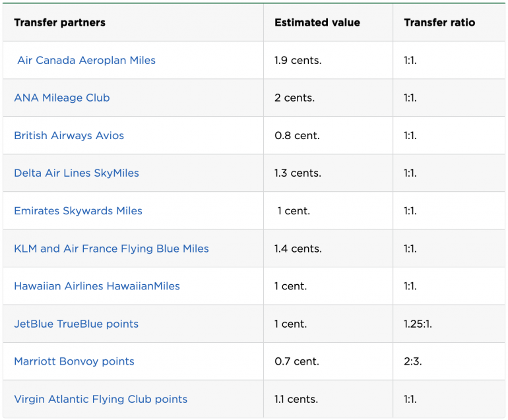Select the 1.25:1 transfer ratio cell

[418, 324]
